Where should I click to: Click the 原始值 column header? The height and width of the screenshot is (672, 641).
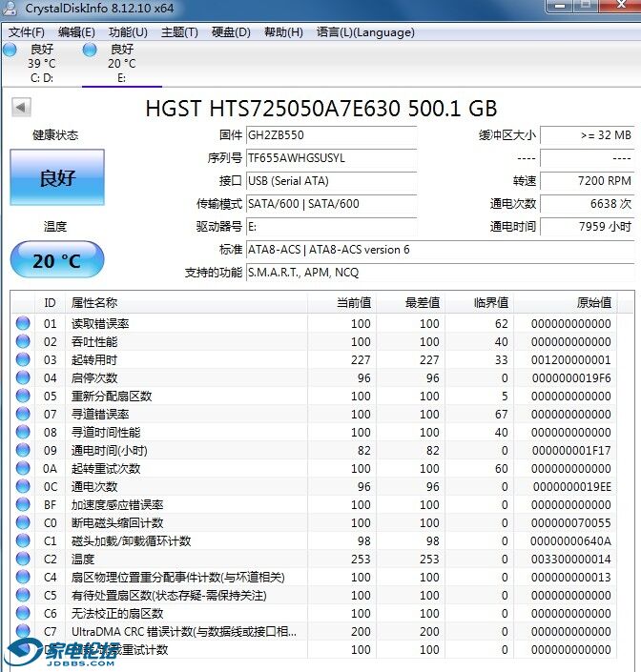(x=566, y=303)
